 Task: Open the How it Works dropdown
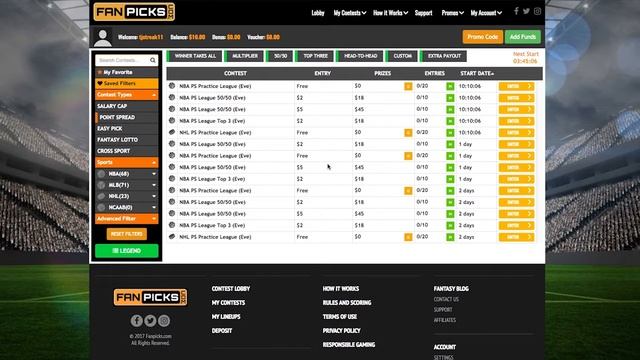click(x=391, y=13)
